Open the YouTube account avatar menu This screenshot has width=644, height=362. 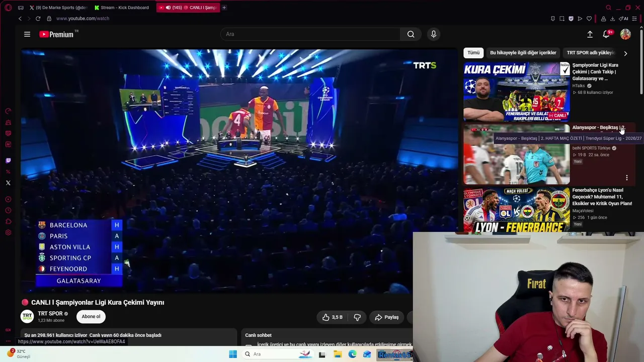[x=625, y=34]
